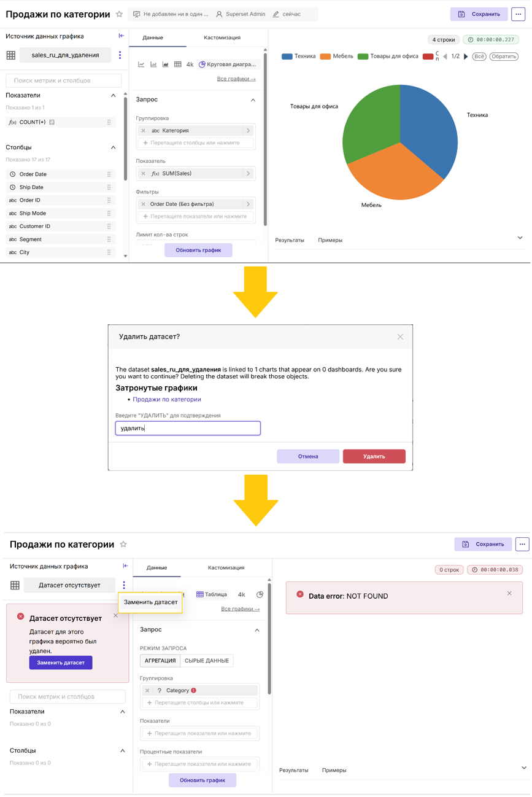Confirm deletion with red Удалить button
This screenshot has width=532, height=797.
point(374,456)
